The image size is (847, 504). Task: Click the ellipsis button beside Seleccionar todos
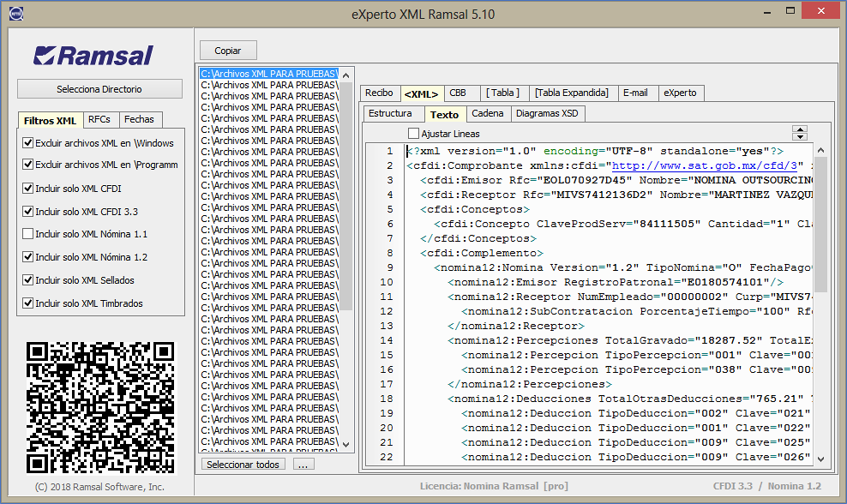[303, 465]
